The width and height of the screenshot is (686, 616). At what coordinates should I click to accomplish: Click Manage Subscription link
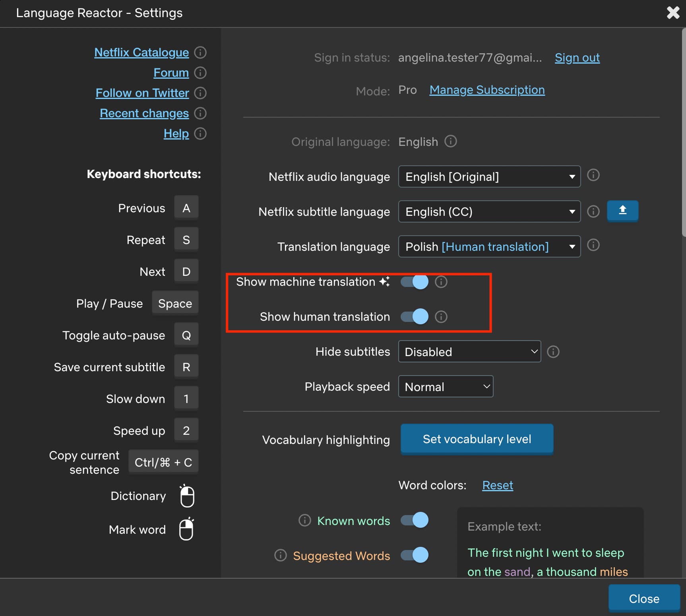coord(487,90)
